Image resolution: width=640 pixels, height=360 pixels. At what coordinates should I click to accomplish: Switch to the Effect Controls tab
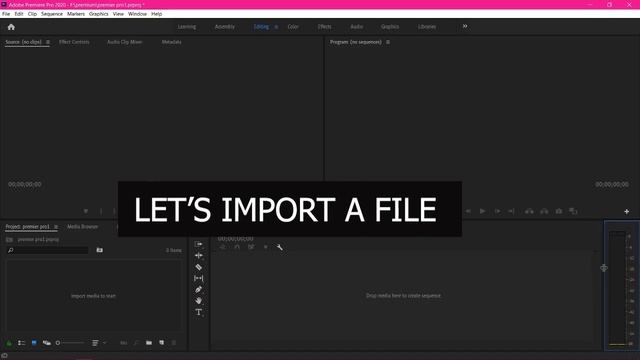[x=74, y=42]
